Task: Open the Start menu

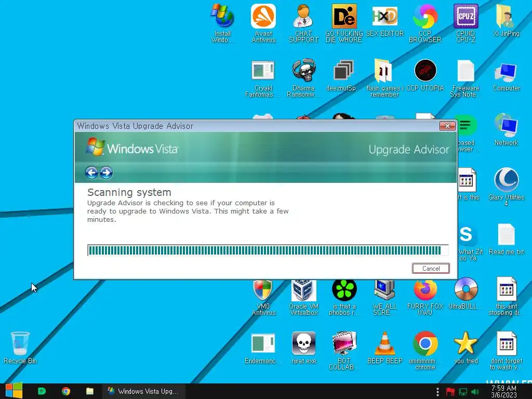Action: (x=14, y=391)
